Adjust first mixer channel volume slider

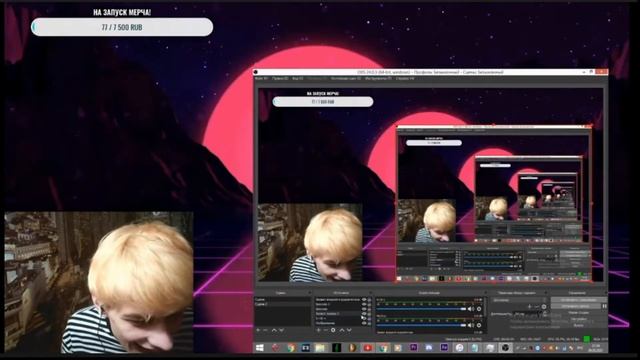pyautogui.click(x=421, y=309)
